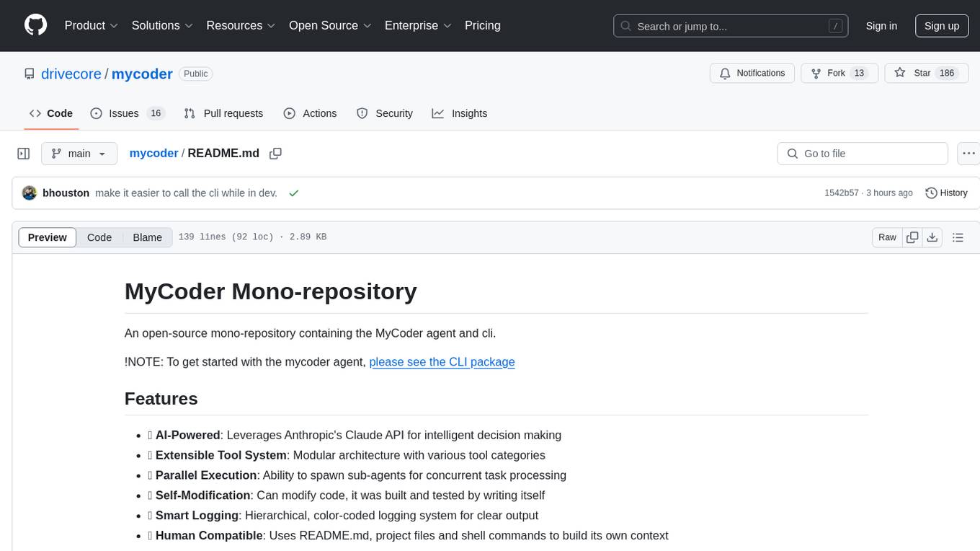Viewport: 980px width, 551px height.
Task: Focus the Go to file input
Action: coord(863,154)
